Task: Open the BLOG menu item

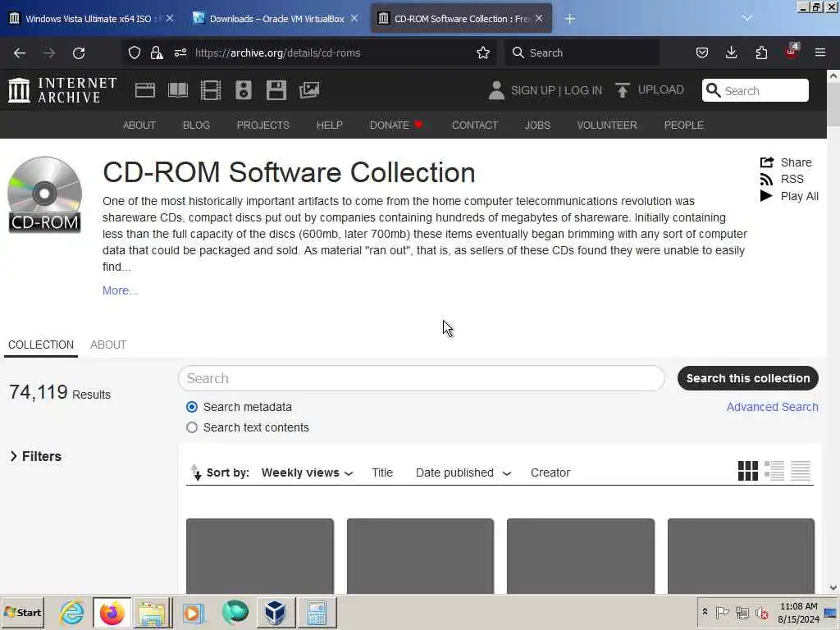Action: (196, 126)
